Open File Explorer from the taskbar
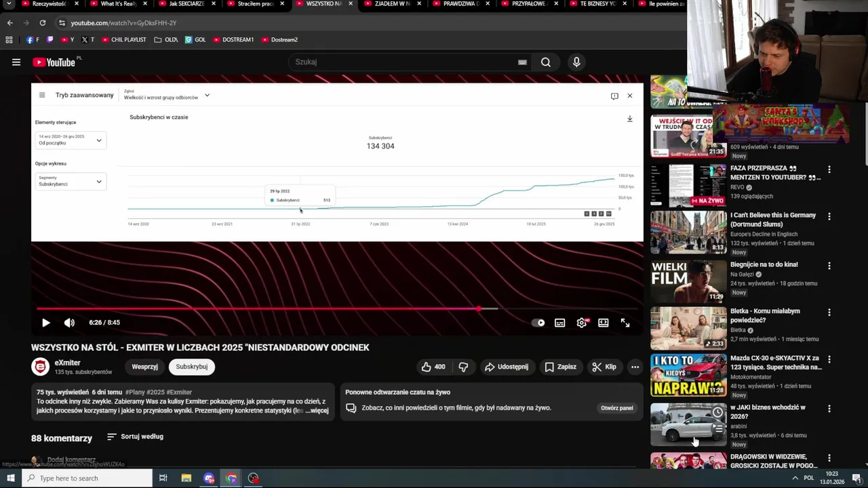The width and height of the screenshot is (868, 488). point(186,479)
